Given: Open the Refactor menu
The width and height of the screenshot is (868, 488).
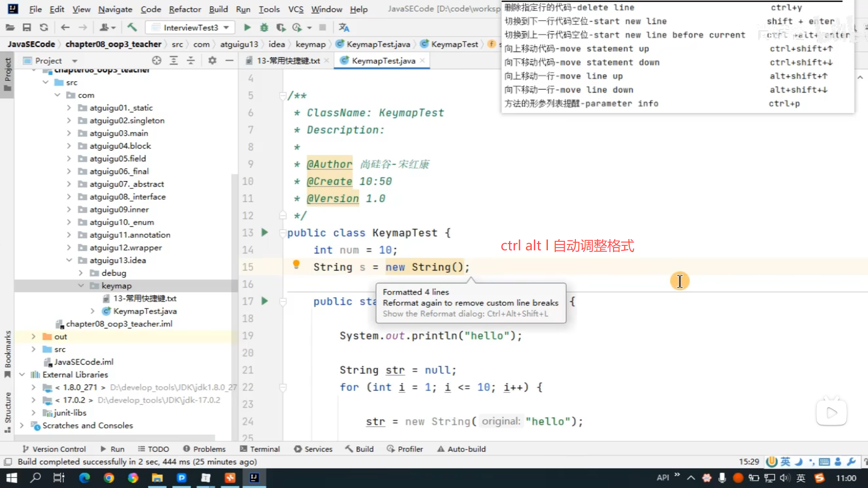Looking at the screenshot, I should click(x=184, y=9).
